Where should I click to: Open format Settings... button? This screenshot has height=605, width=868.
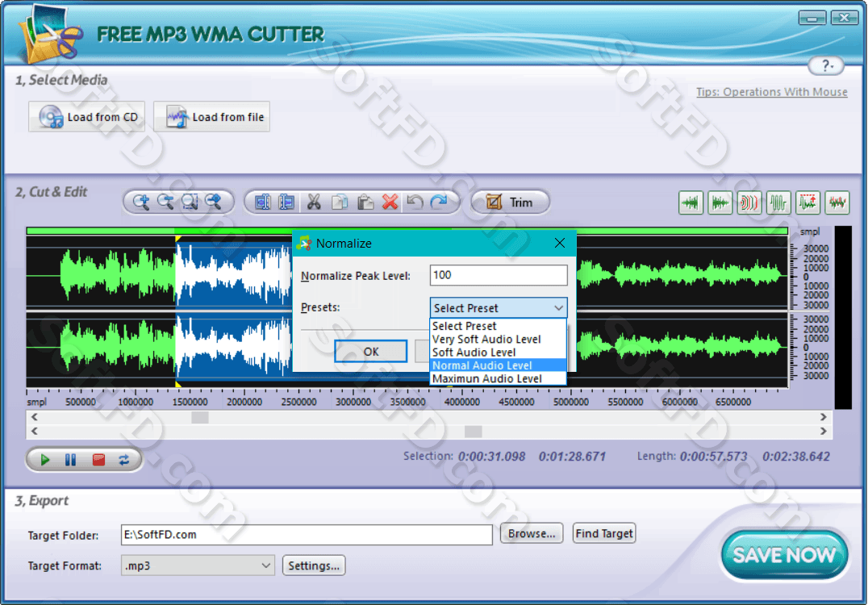click(314, 565)
